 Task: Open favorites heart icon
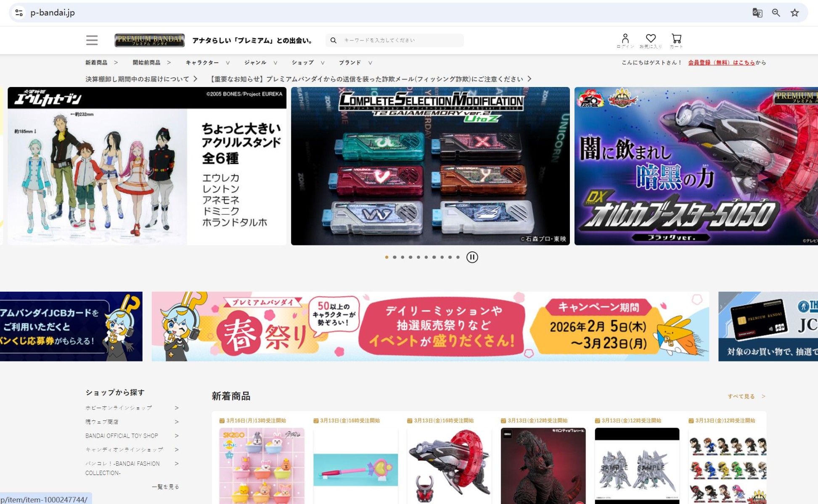point(651,39)
